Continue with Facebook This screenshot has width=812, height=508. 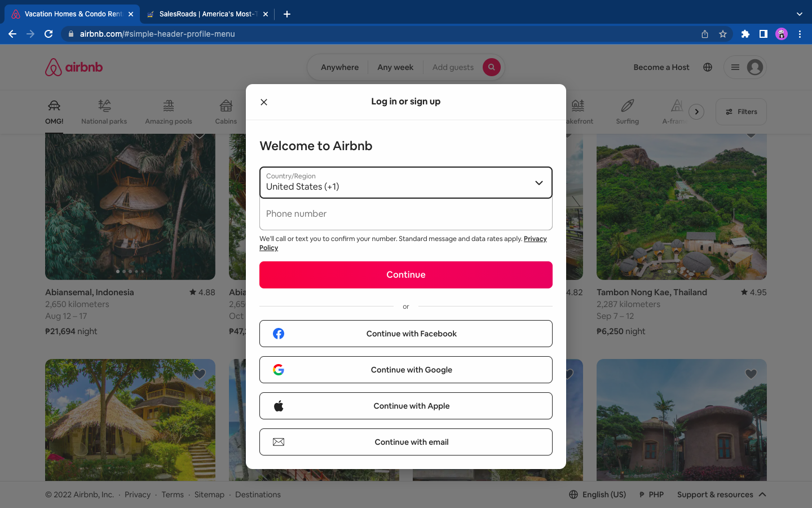[406, 334]
